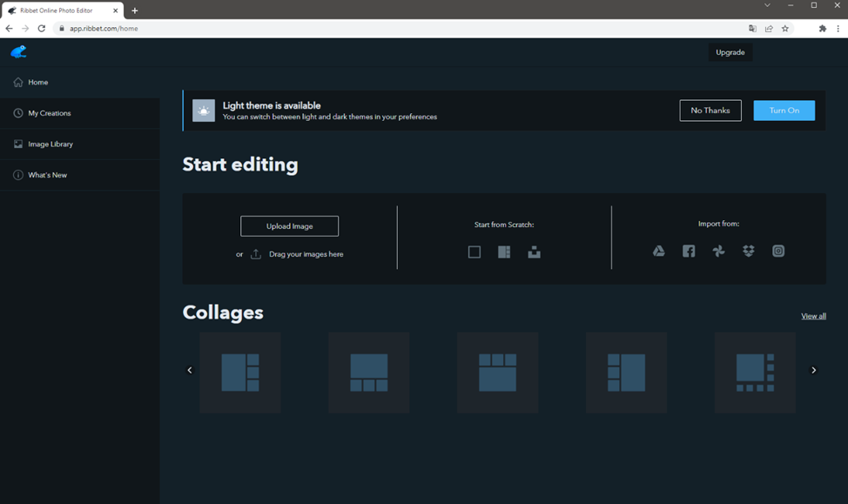Import from Google Photos pinwheel icon
This screenshot has height=504, width=848.
[x=719, y=251]
